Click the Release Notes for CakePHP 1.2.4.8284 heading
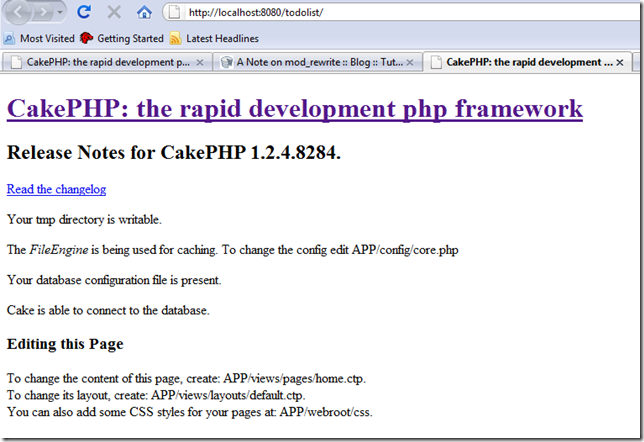This screenshot has width=644, height=442. click(174, 152)
